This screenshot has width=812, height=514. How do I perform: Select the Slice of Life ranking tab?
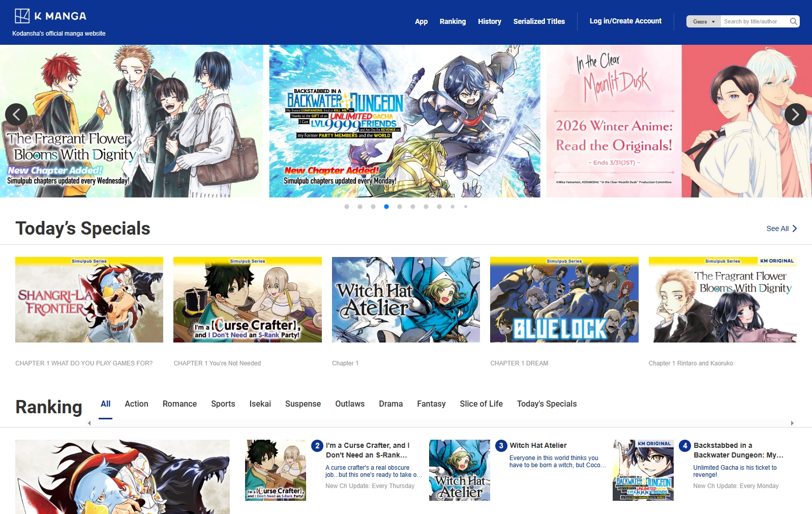point(481,404)
